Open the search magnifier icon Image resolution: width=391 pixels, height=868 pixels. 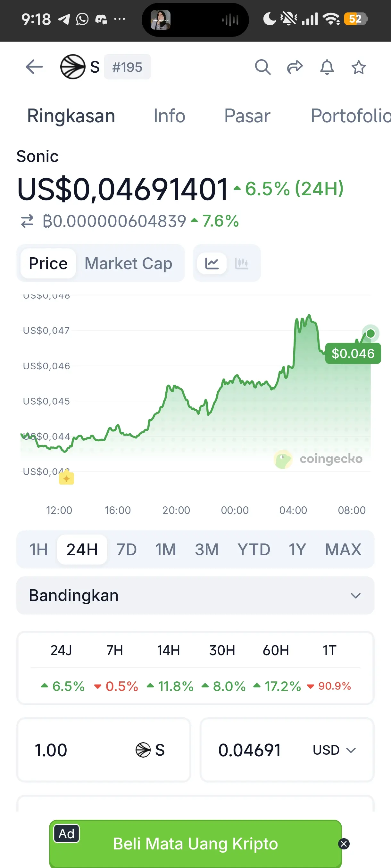tap(262, 67)
